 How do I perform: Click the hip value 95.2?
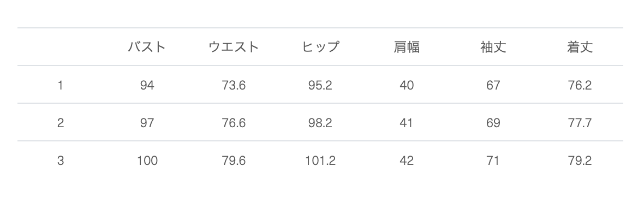coord(320,85)
